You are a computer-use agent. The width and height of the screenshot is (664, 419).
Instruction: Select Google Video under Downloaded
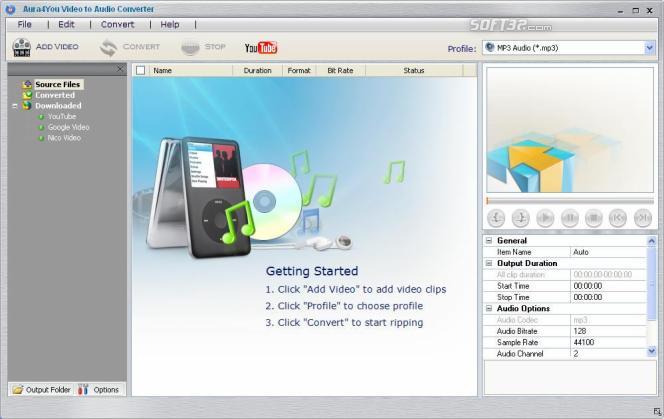(x=69, y=127)
